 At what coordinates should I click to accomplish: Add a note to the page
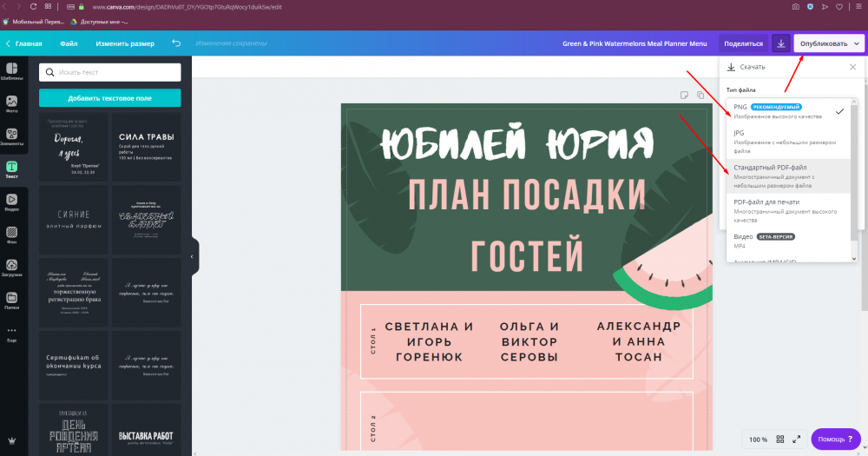(x=684, y=96)
